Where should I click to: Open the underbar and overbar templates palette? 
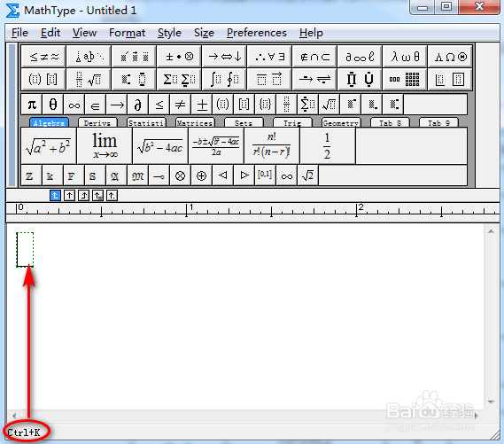269,79
